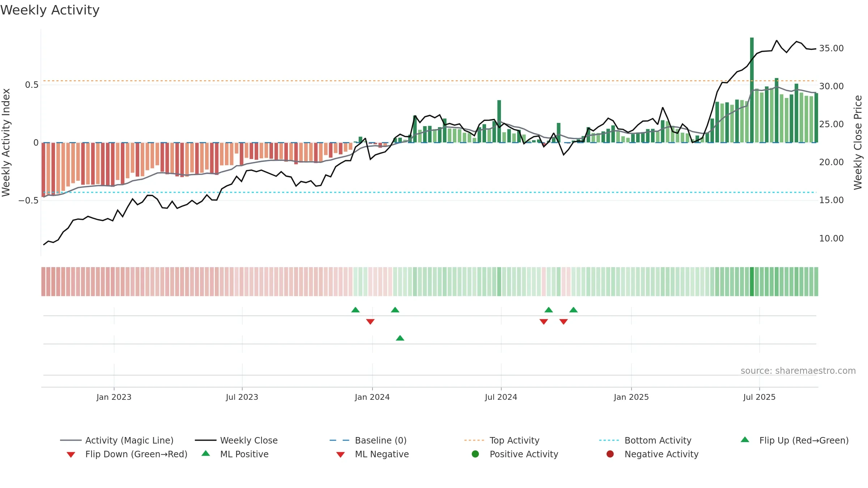Viewport: 868px width, 488px height.
Task: Click the 10.00 price axis value
Action: coord(831,239)
